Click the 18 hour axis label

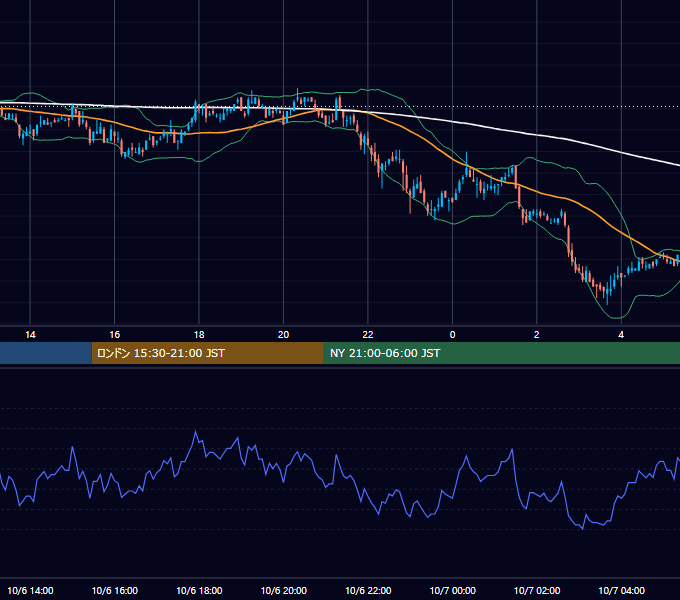click(x=199, y=335)
